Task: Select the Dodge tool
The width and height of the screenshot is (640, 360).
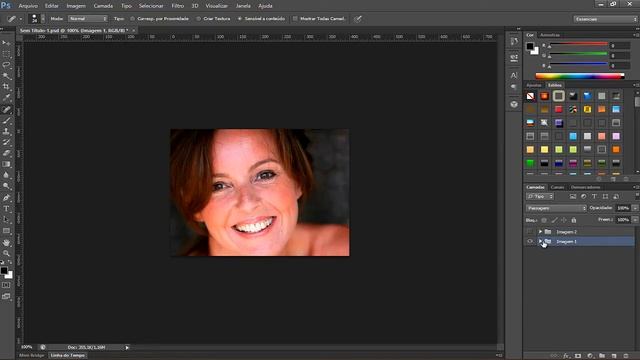Action: click(6, 187)
